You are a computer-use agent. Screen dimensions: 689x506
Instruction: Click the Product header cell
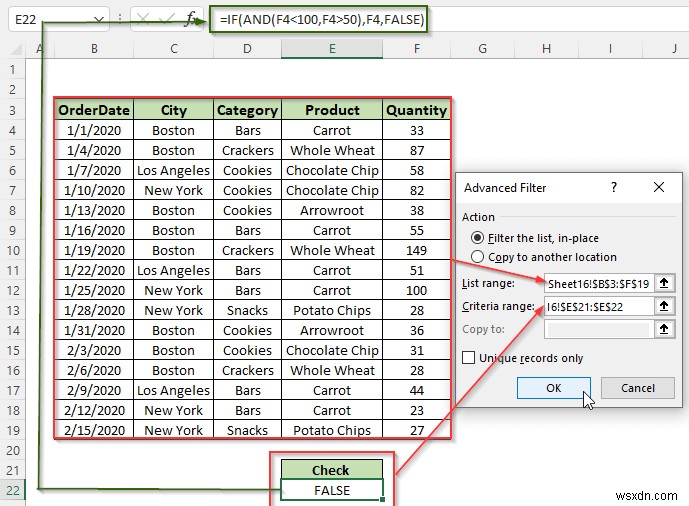(332, 110)
